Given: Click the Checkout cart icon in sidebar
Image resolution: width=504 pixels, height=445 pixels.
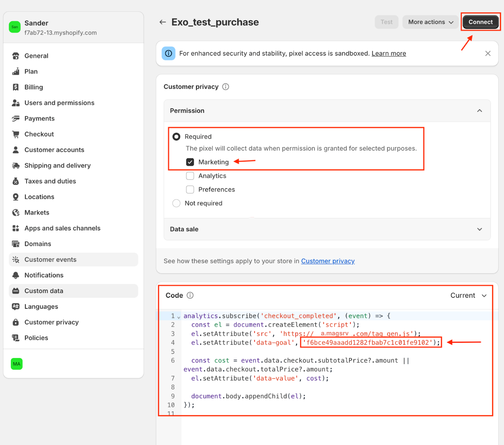Looking at the screenshot, I should [x=15, y=134].
